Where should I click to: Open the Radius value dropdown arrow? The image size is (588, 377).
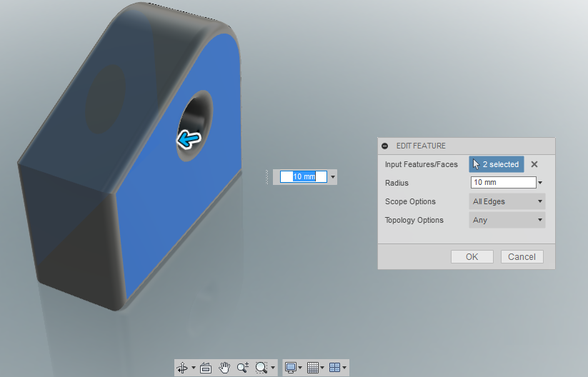point(540,183)
